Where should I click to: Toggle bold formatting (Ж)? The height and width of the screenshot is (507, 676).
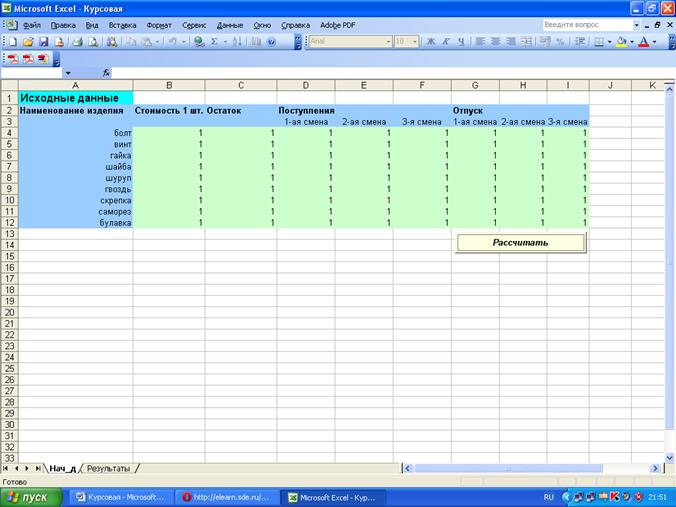pos(431,42)
